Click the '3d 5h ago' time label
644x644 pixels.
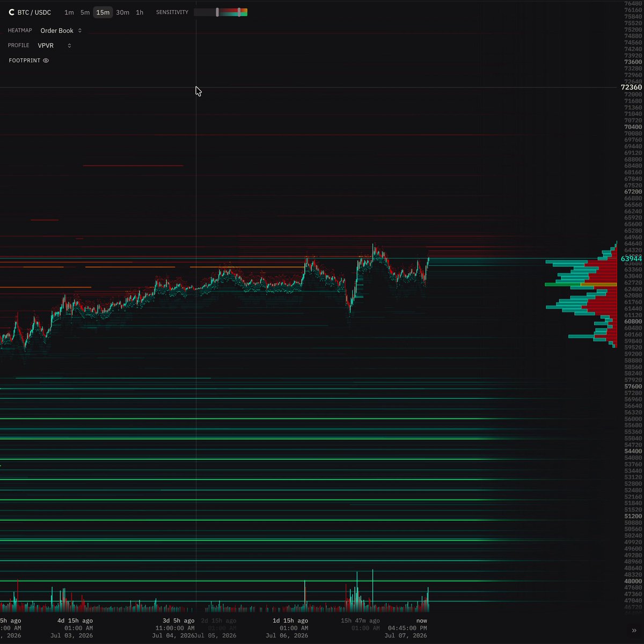click(x=179, y=620)
